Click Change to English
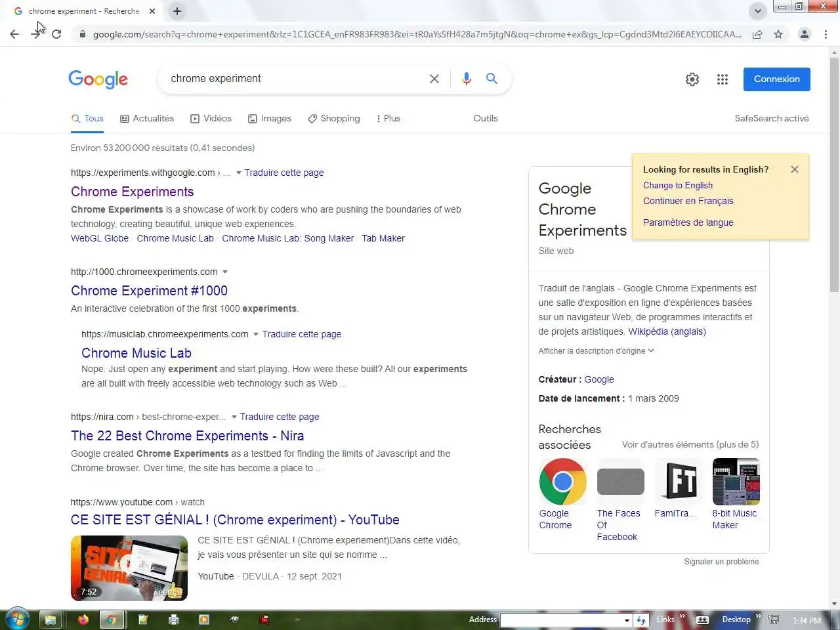The width and height of the screenshot is (840, 630). (x=678, y=186)
